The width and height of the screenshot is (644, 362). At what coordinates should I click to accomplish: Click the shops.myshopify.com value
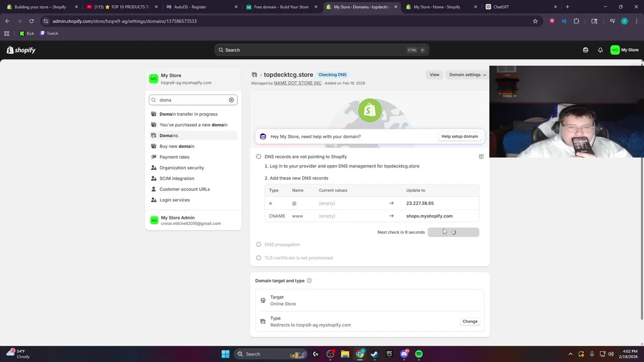point(429,216)
